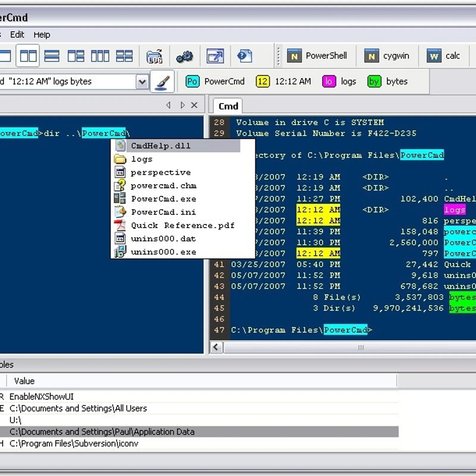Viewport: 476px width, 476px height.
Task: Click the highlight keywords text field
Action: click(68, 81)
